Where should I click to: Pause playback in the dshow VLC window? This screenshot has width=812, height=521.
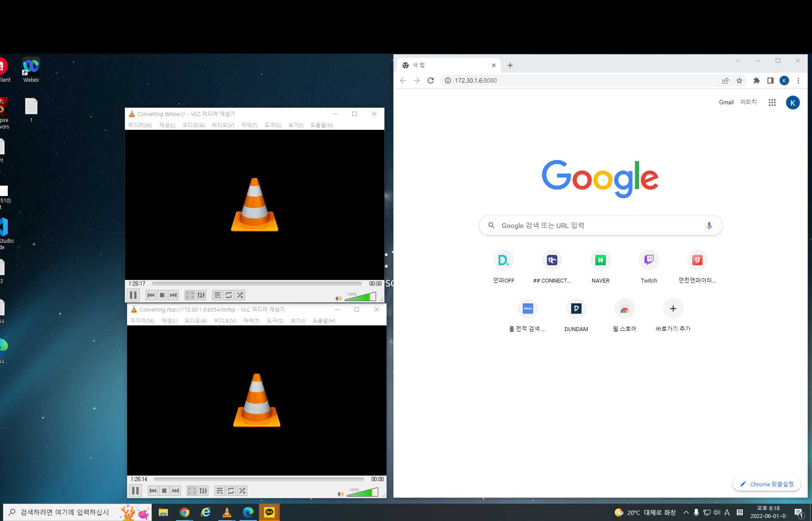pyautogui.click(x=133, y=295)
